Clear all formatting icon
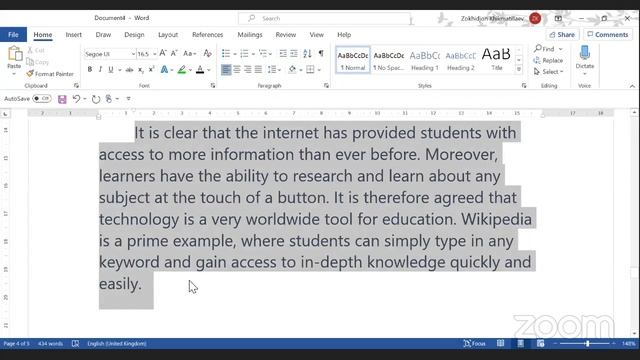The width and height of the screenshot is (640, 360). point(207,53)
